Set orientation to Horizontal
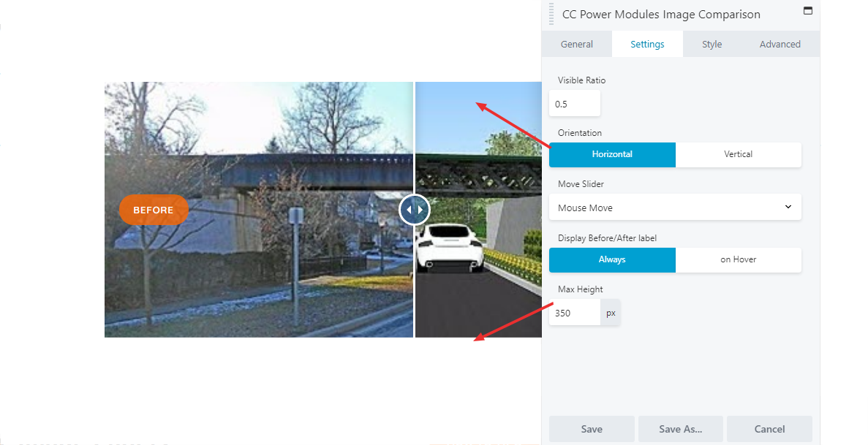The width and height of the screenshot is (868, 445). point(612,154)
